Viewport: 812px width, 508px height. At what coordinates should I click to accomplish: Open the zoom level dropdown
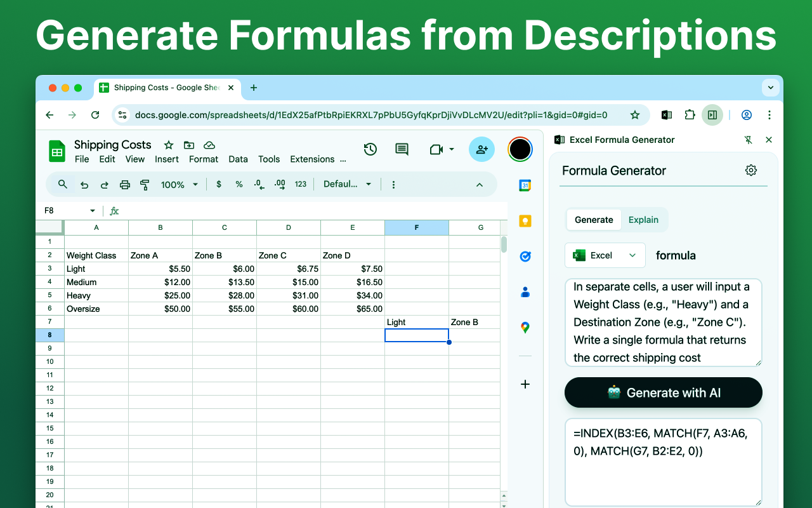coord(179,184)
